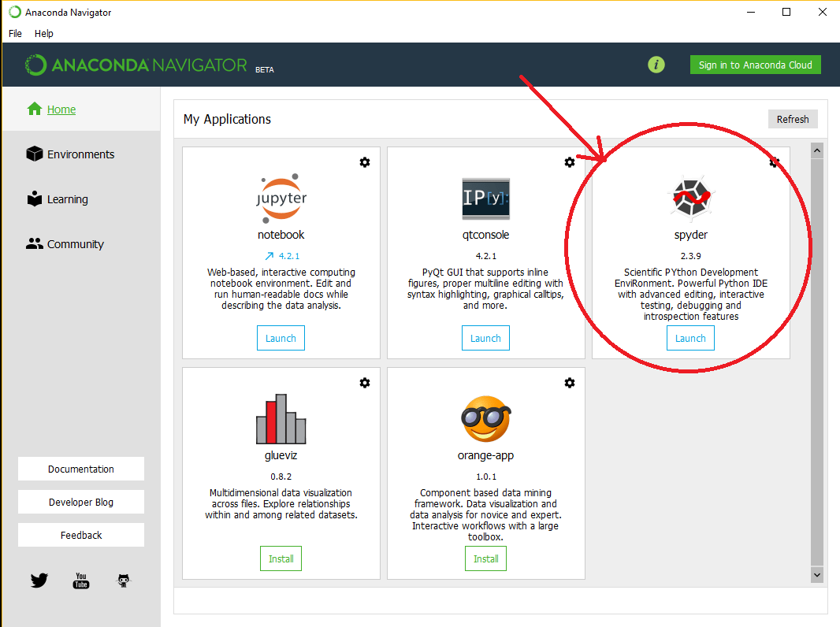Click the glueviz version 0.8.2 text
The image size is (840, 627).
281,477
